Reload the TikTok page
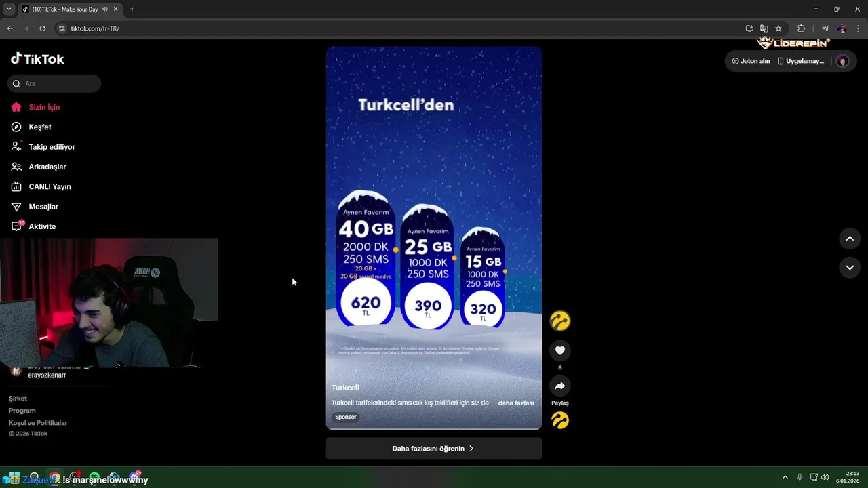Viewport: 868px width, 488px height. (x=42, y=28)
